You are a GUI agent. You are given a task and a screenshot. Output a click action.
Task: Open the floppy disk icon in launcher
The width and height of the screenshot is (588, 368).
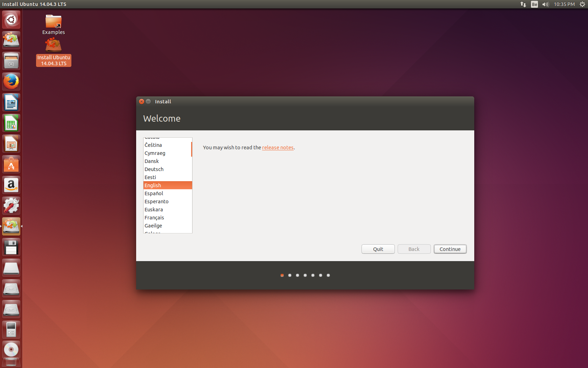click(x=11, y=247)
